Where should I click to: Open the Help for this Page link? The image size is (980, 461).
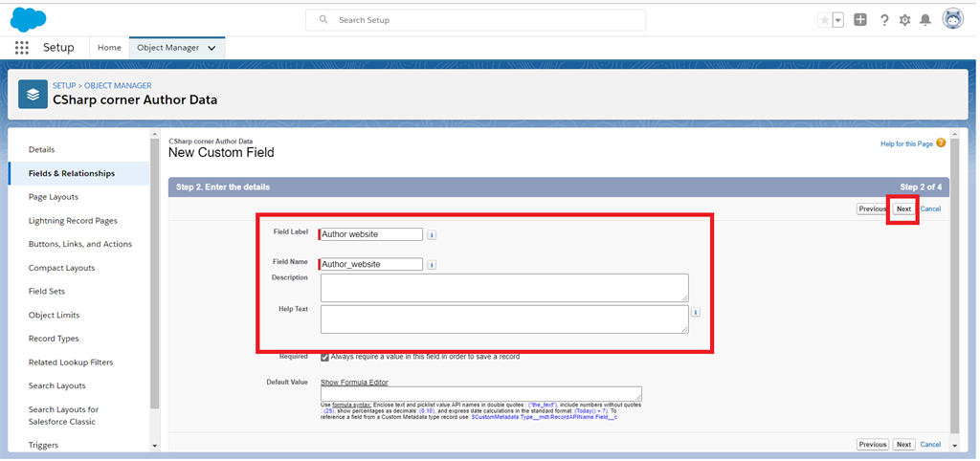click(x=906, y=144)
